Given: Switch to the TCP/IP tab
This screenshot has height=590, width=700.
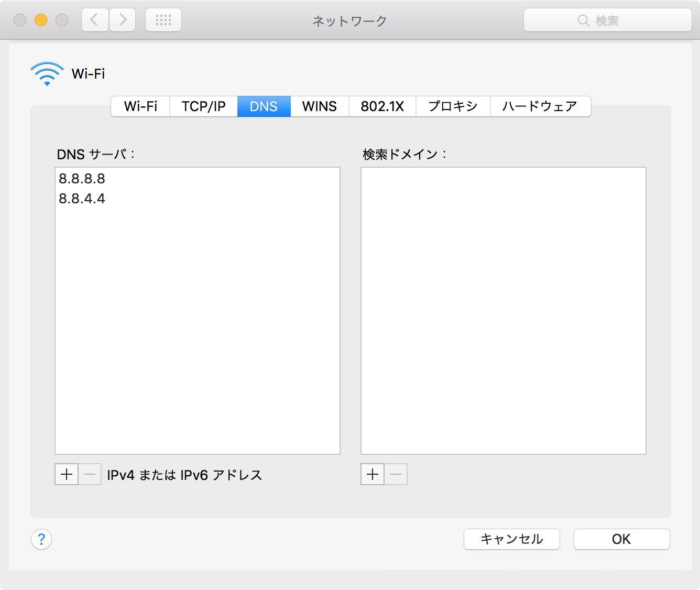Looking at the screenshot, I should click(x=203, y=106).
